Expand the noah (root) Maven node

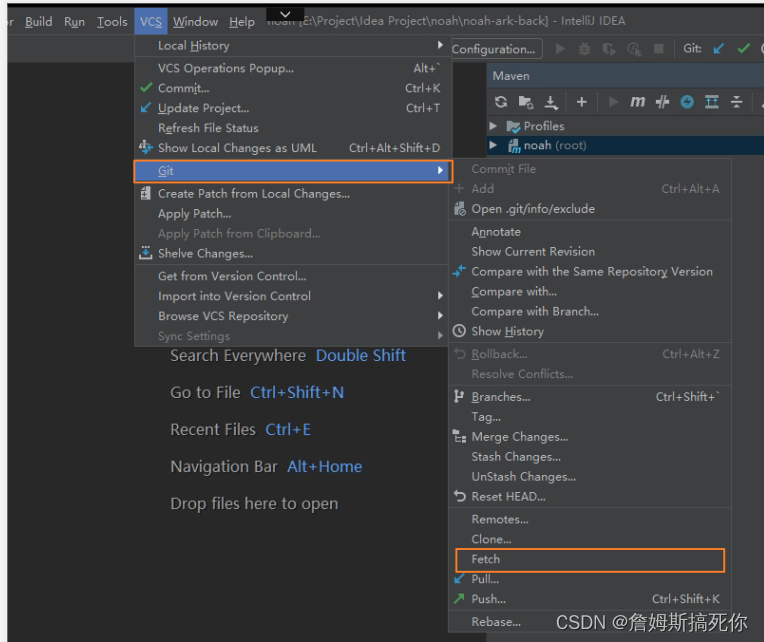tap(493, 145)
